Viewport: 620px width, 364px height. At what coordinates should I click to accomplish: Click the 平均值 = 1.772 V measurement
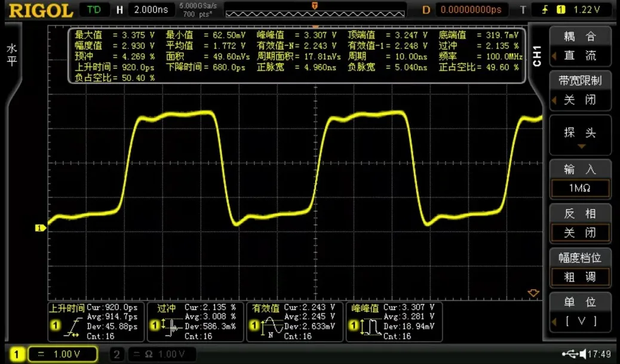coord(207,46)
